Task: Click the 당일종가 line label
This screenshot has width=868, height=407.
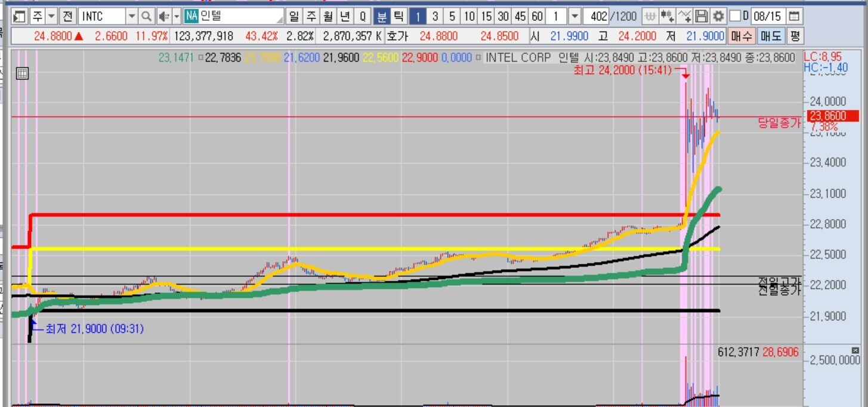Action: (x=779, y=124)
